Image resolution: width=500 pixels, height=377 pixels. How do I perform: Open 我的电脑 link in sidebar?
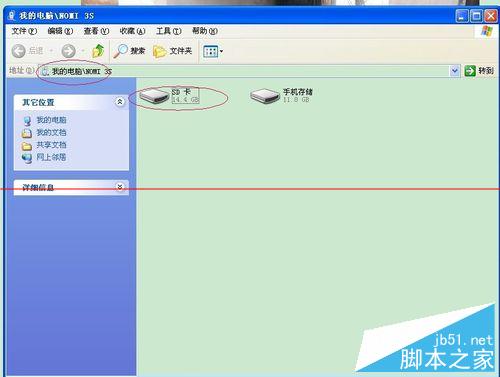[x=51, y=120]
